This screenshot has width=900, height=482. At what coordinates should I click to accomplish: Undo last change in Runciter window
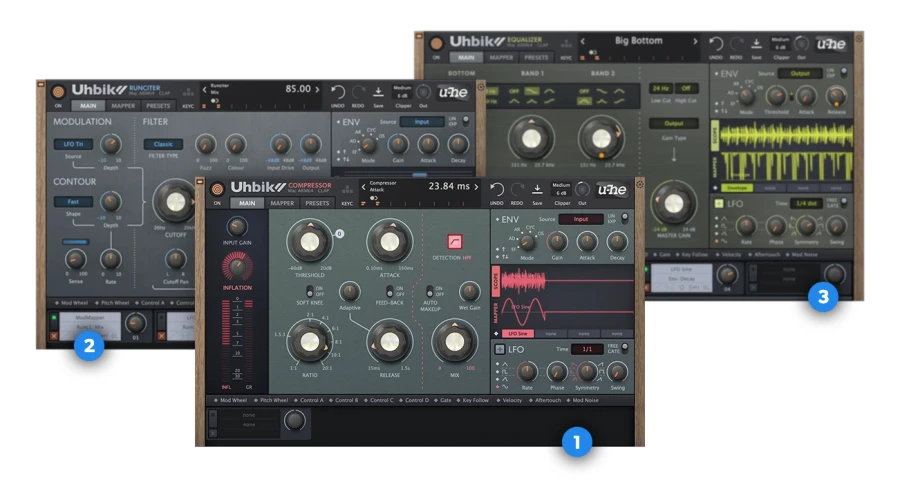[x=338, y=92]
